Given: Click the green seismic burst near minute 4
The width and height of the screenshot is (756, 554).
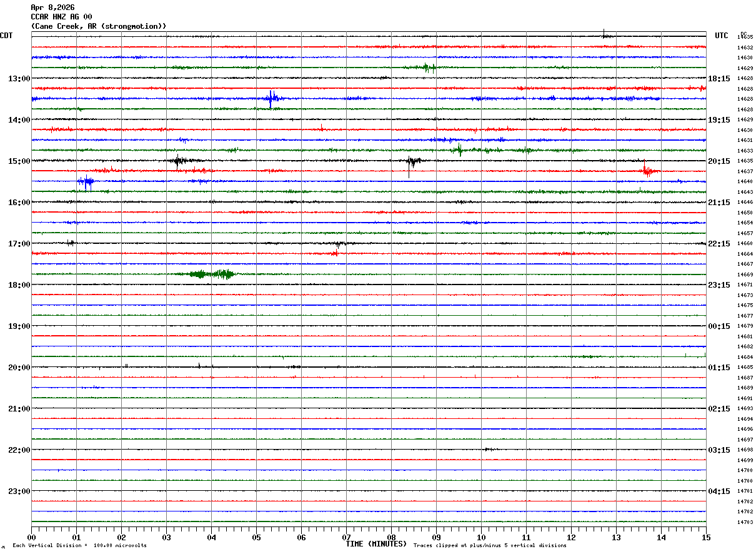Looking at the screenshot, I should [x=212, y=274].
